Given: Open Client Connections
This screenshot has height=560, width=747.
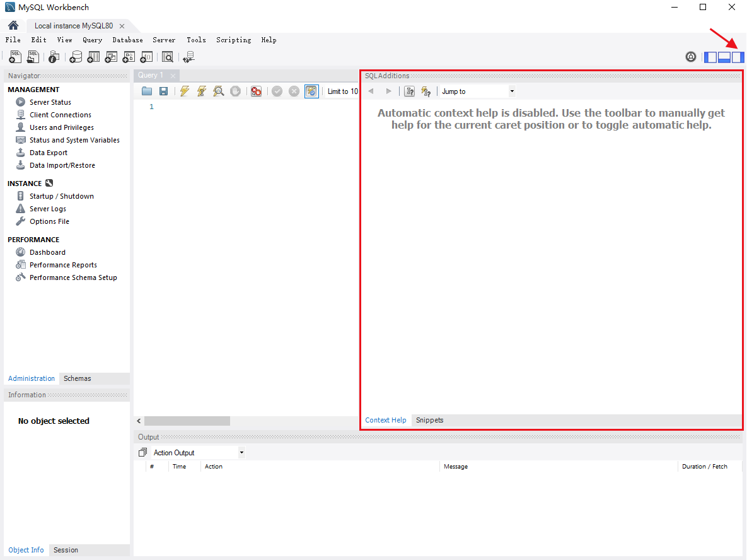Looking at the screenshot, I should click(x=60, y=115).
